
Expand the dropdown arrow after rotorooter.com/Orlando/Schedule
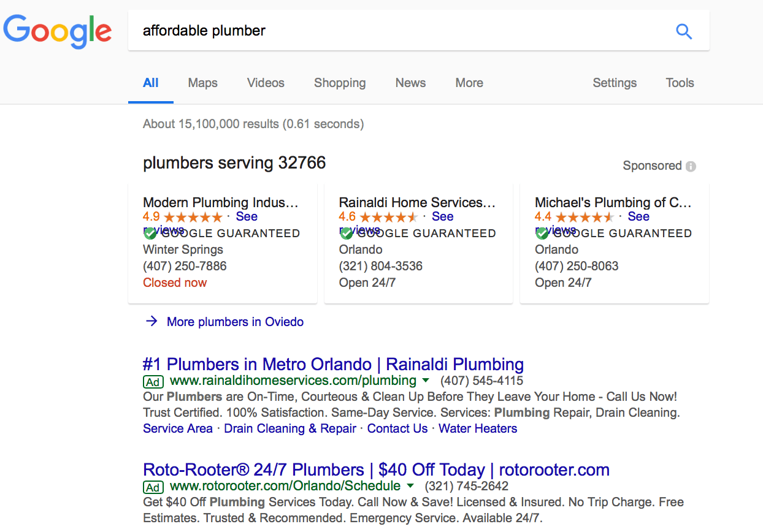pyautogui.click(x=410, y=487)
